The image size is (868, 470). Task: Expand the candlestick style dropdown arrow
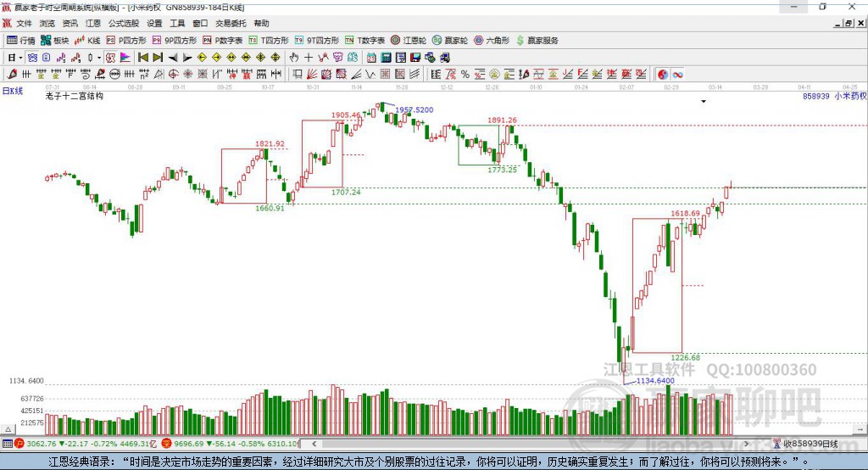click(x=99, y=58)
